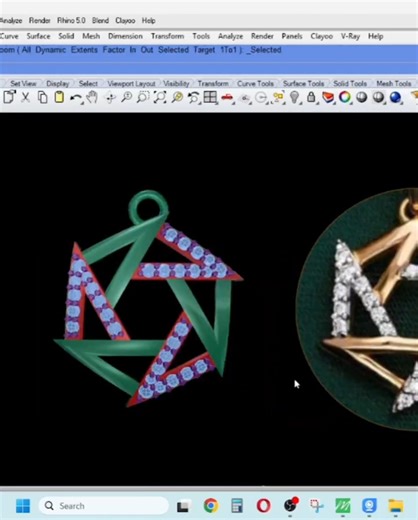Screen dimensions: 418x520
Task: Click the yellow Zoom Selected icon
Action: click(x=177, y=97)
